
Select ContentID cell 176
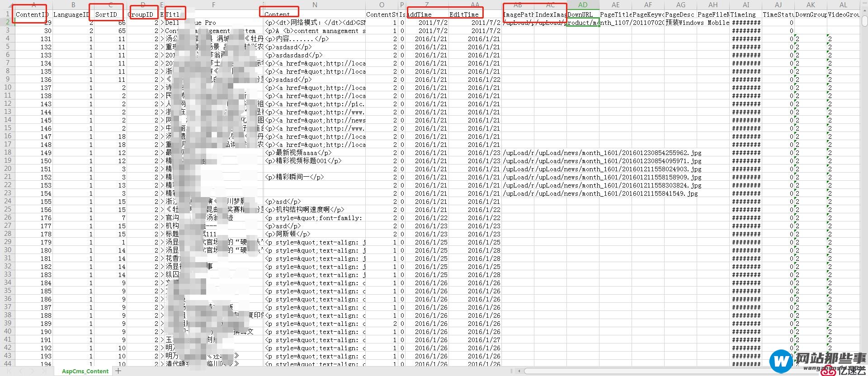(33, 217)
